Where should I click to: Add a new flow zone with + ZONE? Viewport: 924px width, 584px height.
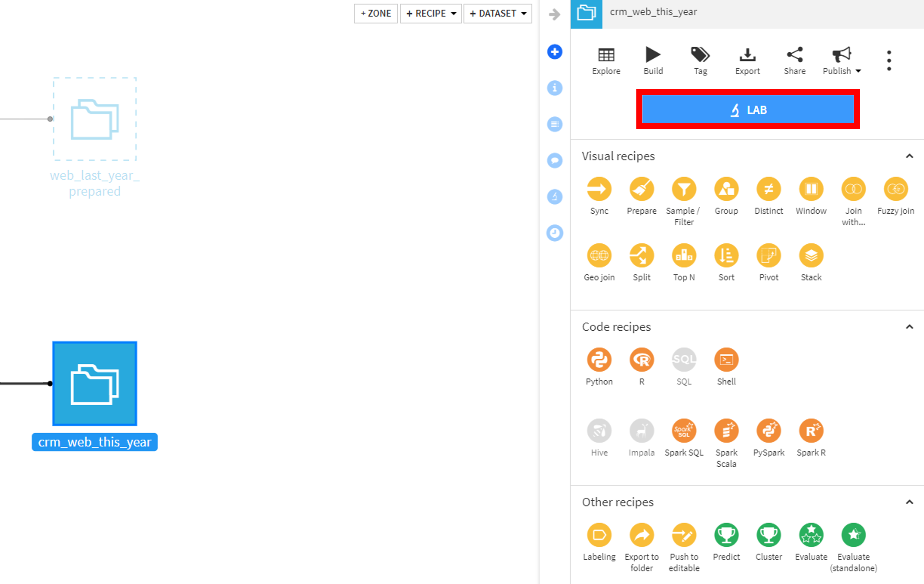(x=376, y=13)
